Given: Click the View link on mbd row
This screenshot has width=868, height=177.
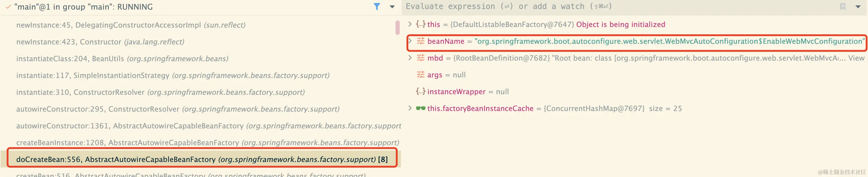Looking at the screenshot, I should (x=856, y=58).
